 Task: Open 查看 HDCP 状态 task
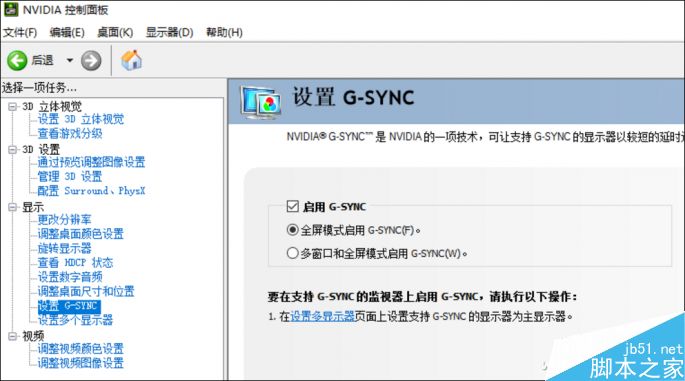[x=75, y=263]
